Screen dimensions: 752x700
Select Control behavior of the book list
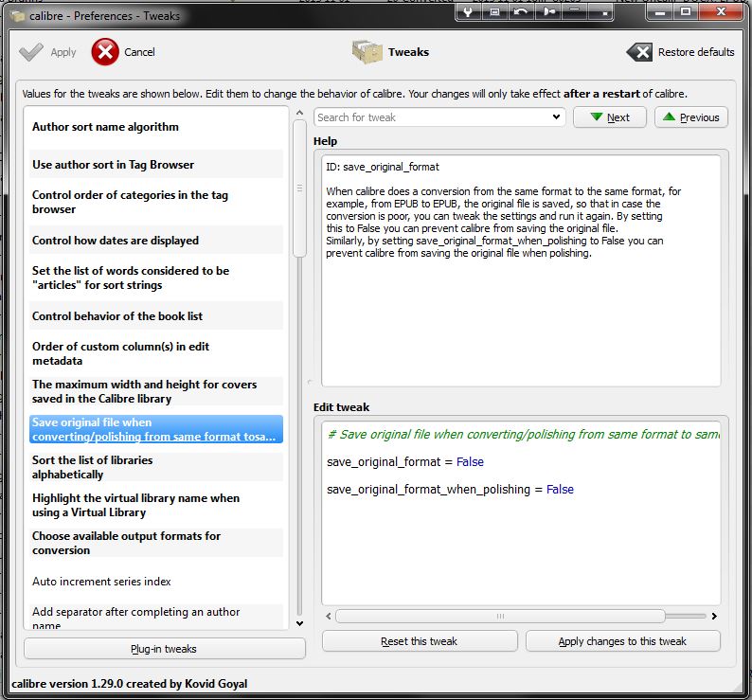coord(156,315)
